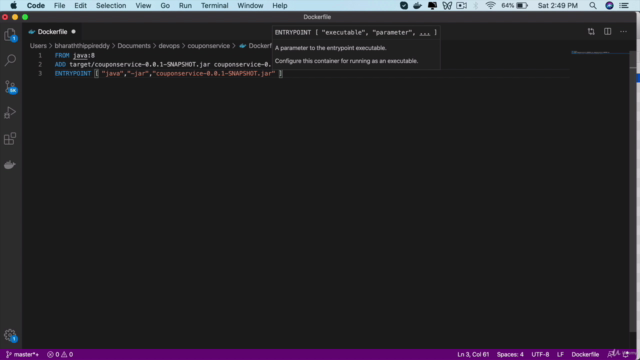Viewport: 640px width, 360px height.
Task: Click the "java" string on line 3
Action: pyautogui.click(x=113, y=73)
